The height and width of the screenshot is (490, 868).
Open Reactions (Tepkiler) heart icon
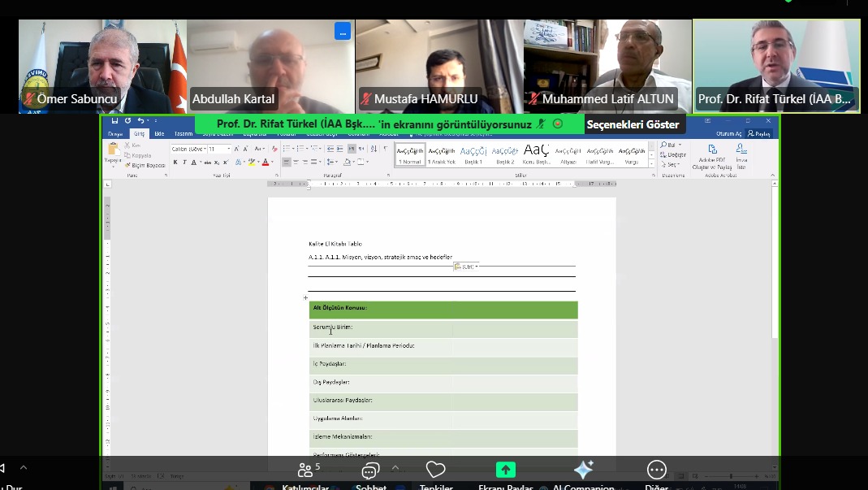click(436, 471)
